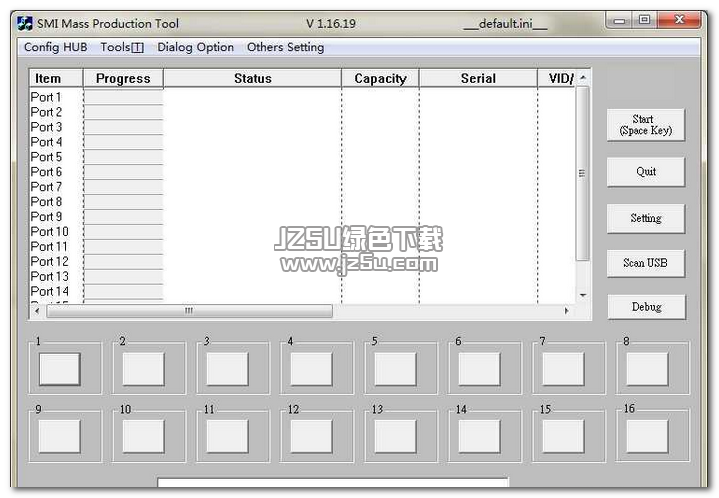Image resolution: width=719 pixels, height=498 pixels.
Task: Click the vertical scrollbar up arrow
Action: tap(583, 77)
